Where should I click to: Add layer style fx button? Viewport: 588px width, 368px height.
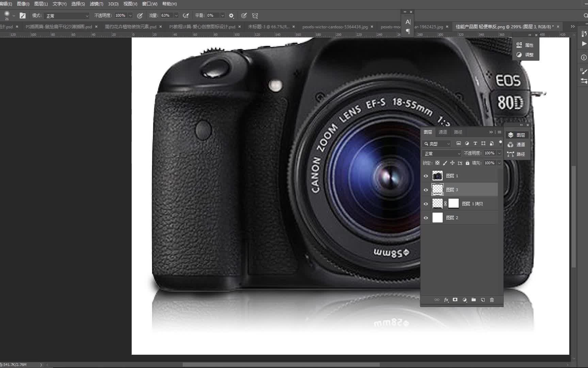pyautogui.click(x=446, y=300)
